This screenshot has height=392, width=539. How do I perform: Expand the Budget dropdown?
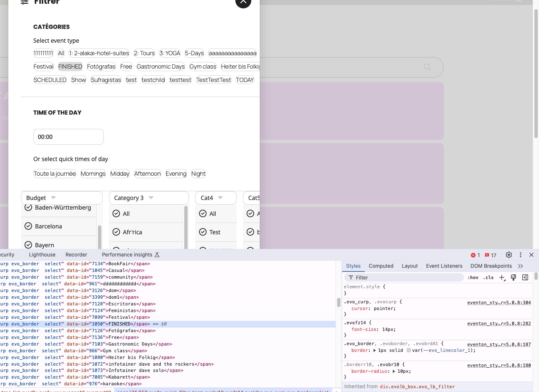tap(62, 198)
